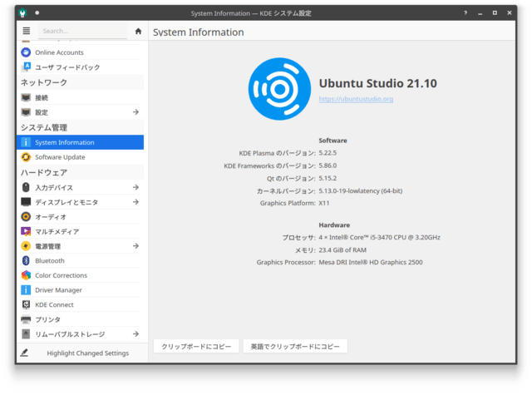Click the Highlight Changed Settings pencil icon
532x395 pixels.
[24, 353]
